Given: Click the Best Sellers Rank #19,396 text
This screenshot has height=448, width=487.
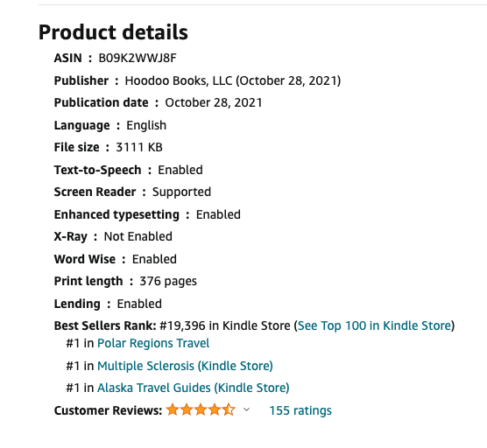Looking at the screenshot, I should [182, 325].
